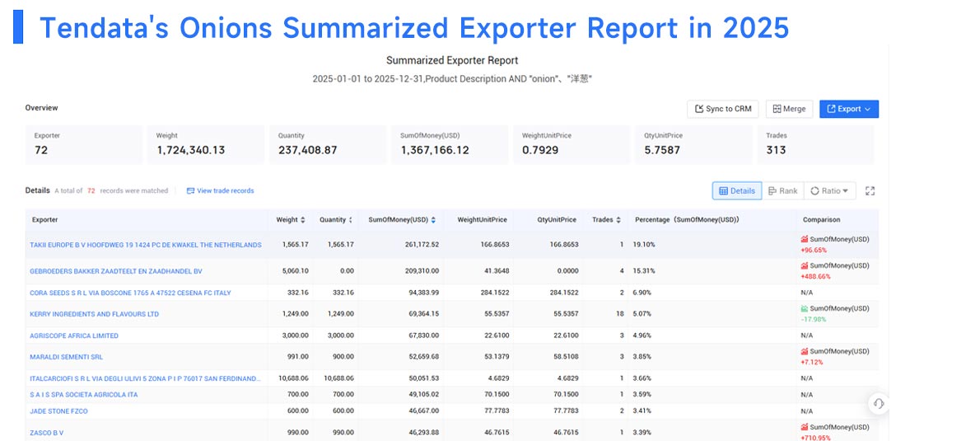Open ZASCO B V exporter link
The height and width of the screenshot is (441, 980).
(47, 433)
